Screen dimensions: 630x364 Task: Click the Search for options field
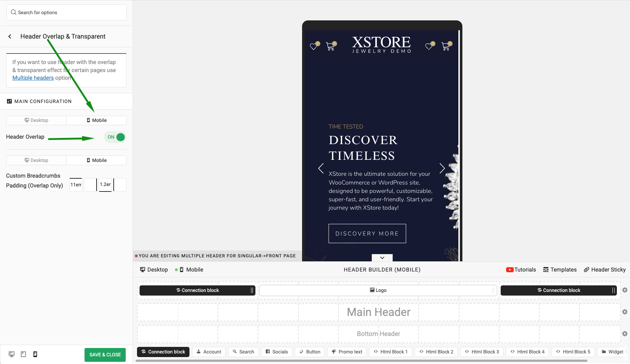(67, 12)
